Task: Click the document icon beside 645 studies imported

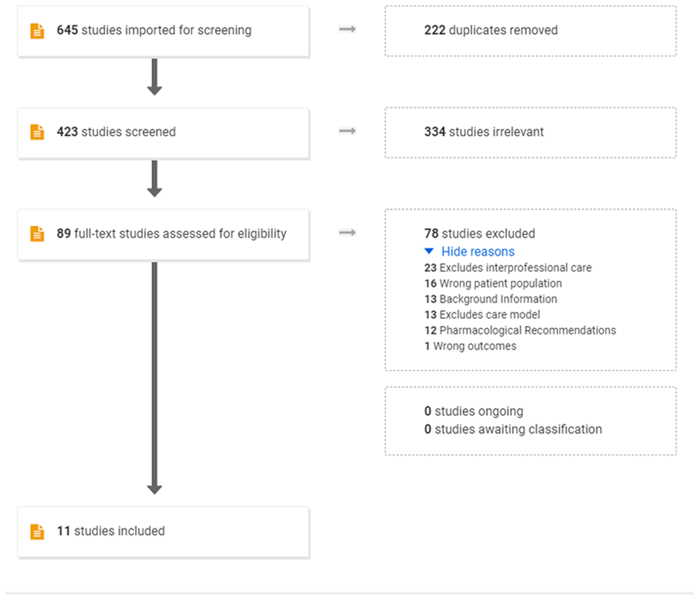Action: pos(37,31)
